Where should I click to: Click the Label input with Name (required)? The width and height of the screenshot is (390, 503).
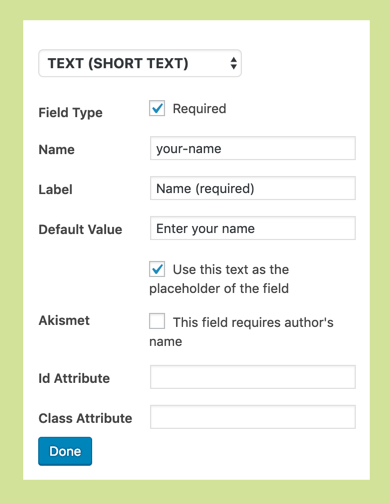[x=253, y=188]
